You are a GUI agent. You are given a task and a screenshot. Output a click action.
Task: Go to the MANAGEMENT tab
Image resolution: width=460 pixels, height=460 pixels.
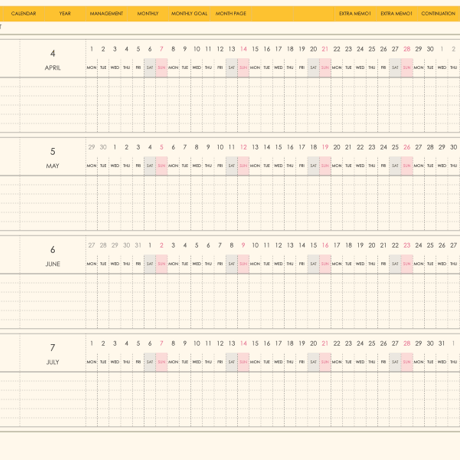(x=106, y=14)
